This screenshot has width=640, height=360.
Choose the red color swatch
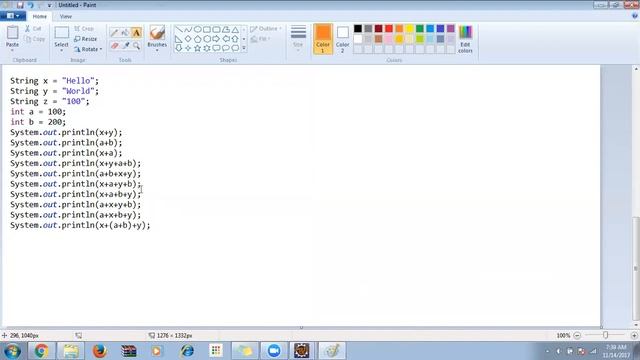click(x=389, y=29)
